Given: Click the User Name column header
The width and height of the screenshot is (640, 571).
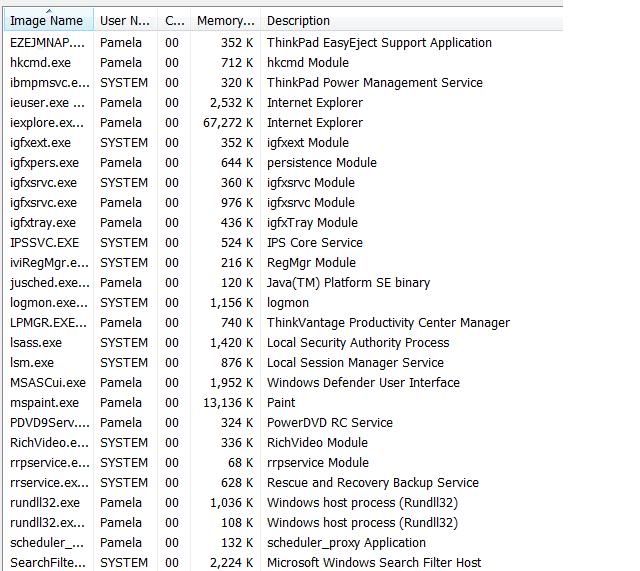Looking at the screenshot, I should (125, 20).
